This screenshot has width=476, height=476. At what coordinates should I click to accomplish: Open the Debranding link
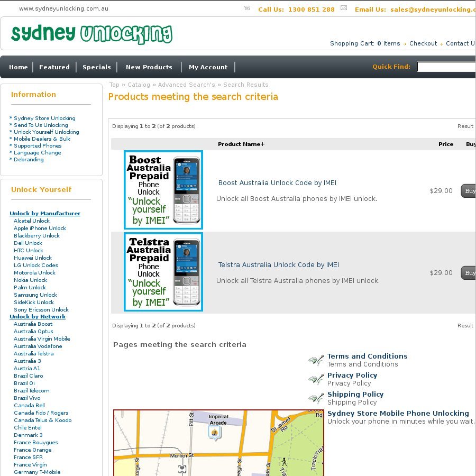point(29,160)
